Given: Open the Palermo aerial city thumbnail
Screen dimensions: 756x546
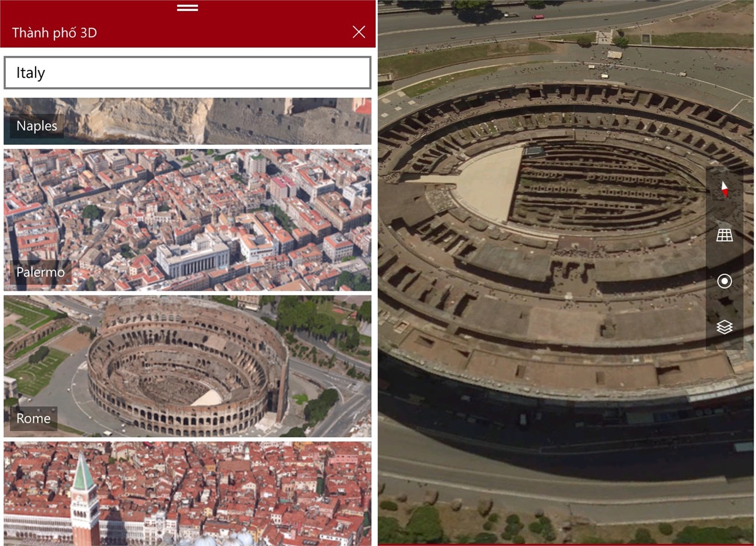Looking at the screenshot, I should [x=187, y=220].
